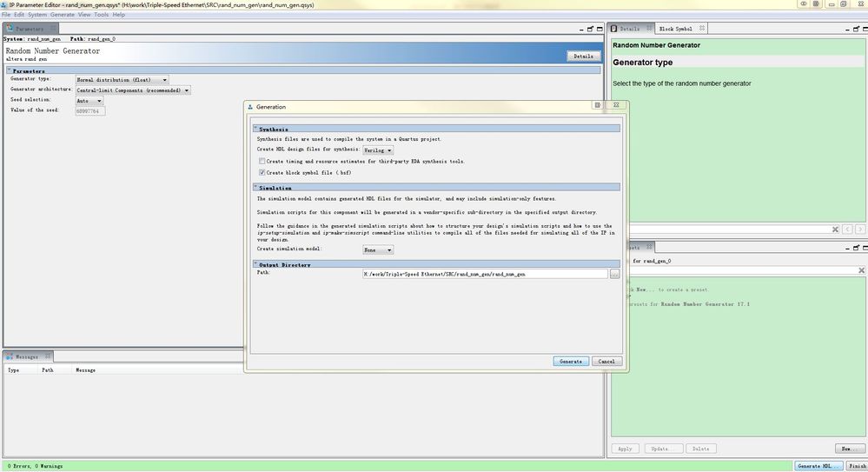Detach the Presets panel
This screenshot has width=868, height=472.
tap(857, 249)
